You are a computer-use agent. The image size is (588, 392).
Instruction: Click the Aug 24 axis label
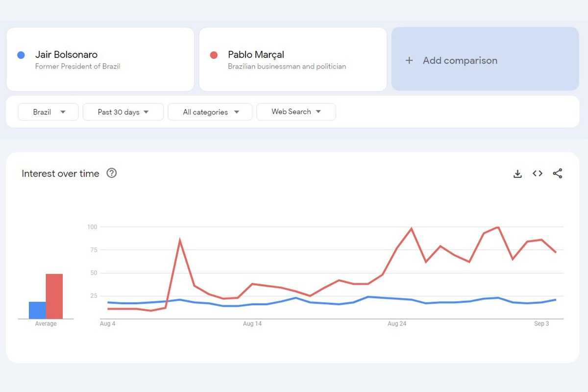pos(397,324)
